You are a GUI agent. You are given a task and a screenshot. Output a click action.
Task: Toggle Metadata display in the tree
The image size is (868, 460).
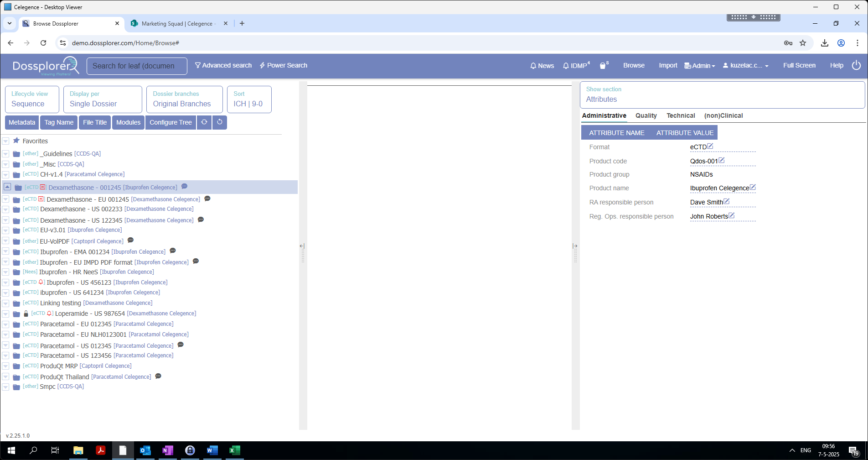tap(22, 122)
